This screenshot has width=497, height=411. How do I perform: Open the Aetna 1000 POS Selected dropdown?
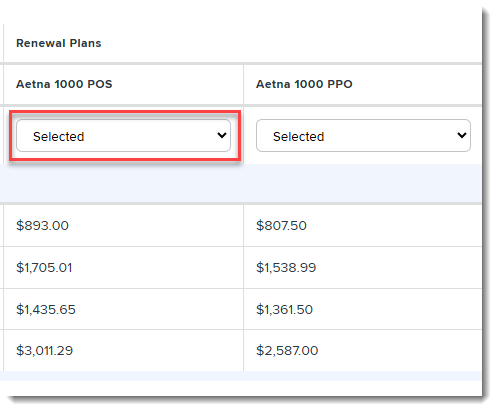click(123, 136)
